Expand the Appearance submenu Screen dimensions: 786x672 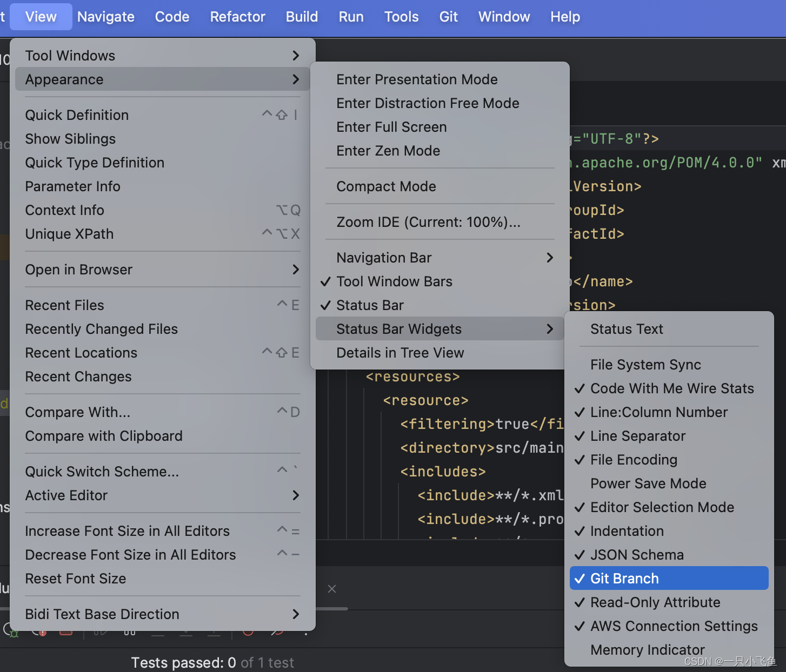point(162,79)
